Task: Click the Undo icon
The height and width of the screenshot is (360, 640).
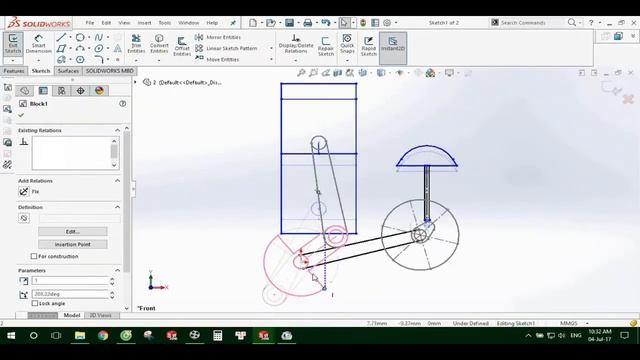Action: 325,23
